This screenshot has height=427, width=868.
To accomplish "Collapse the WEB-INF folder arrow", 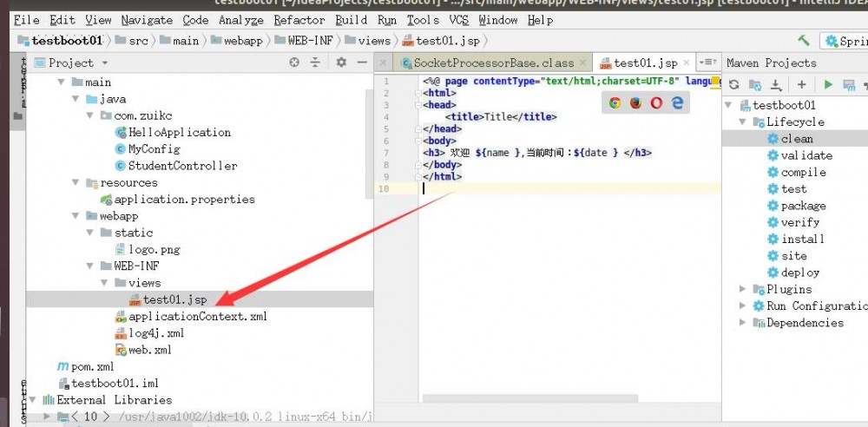I will [89, 266].
